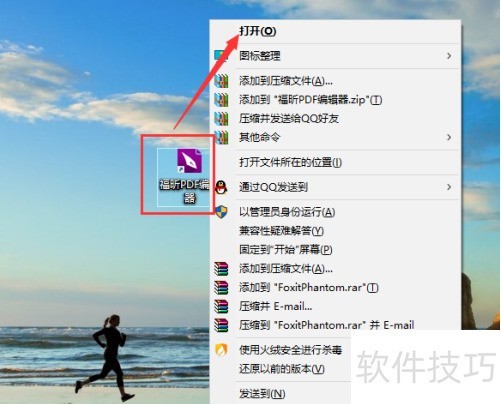Choose 兼容性疑难解答(Y)
501x404 pixels.
point(281,231)
